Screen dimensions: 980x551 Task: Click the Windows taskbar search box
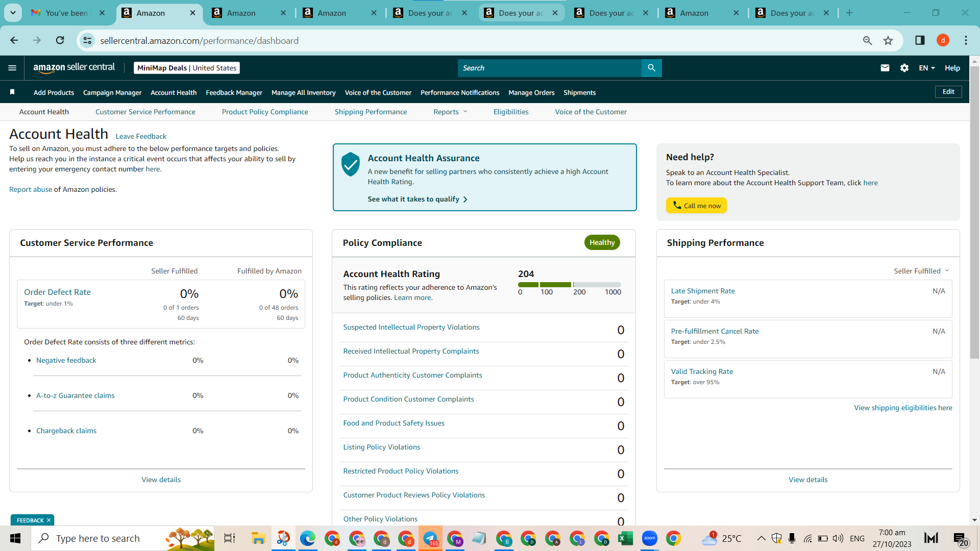(122, 538)
